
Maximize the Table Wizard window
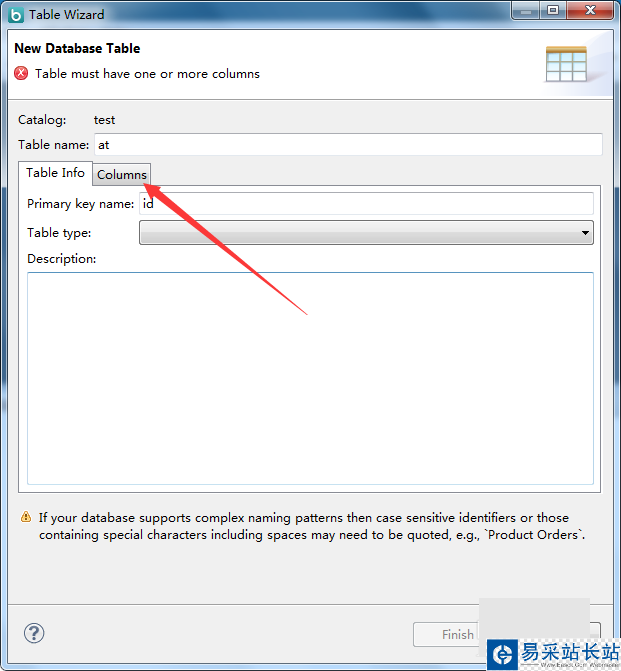click(552, 11)
